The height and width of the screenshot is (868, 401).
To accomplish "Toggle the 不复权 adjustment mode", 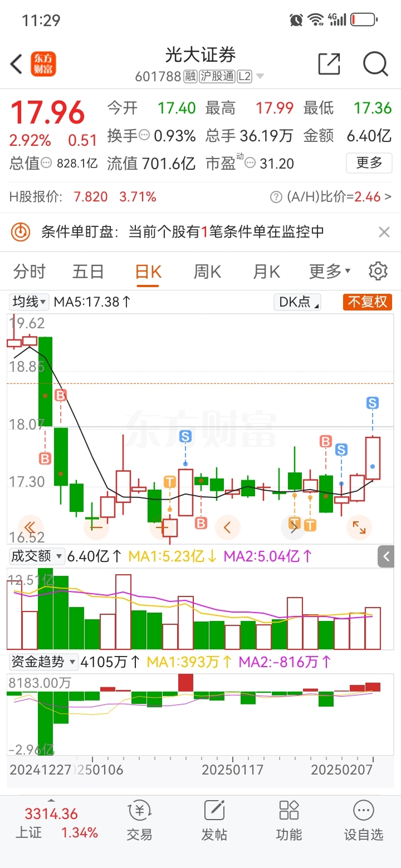I will tap(368, 302).
